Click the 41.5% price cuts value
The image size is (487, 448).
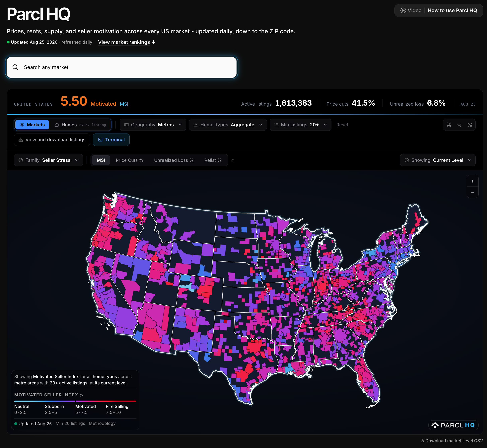[363, 103]
